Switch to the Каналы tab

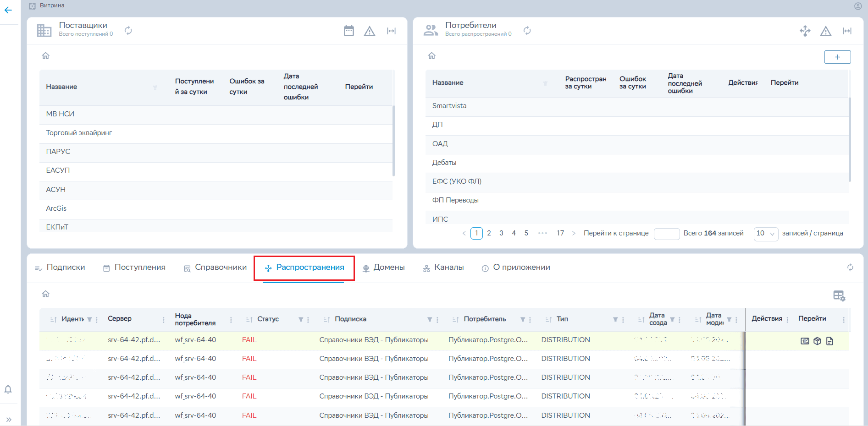pos(443,268)
